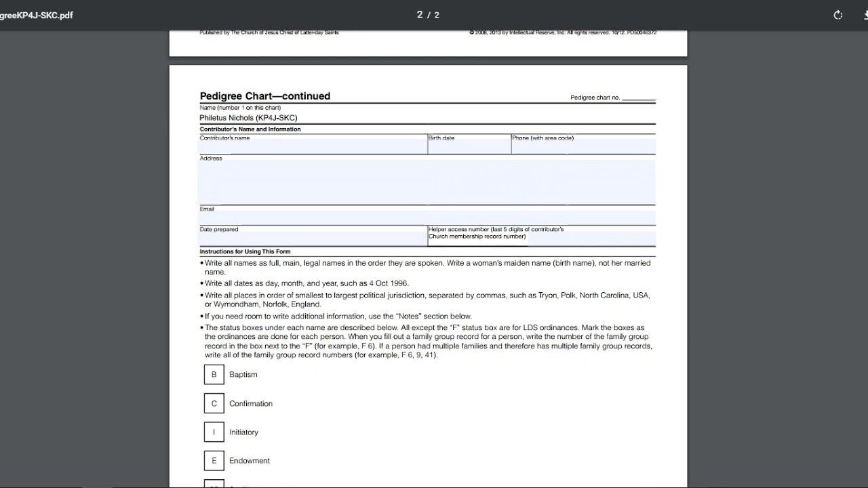Select the Date prepared field
The image size is (868, 488).
pyautogui.click(x=313, y=237)
